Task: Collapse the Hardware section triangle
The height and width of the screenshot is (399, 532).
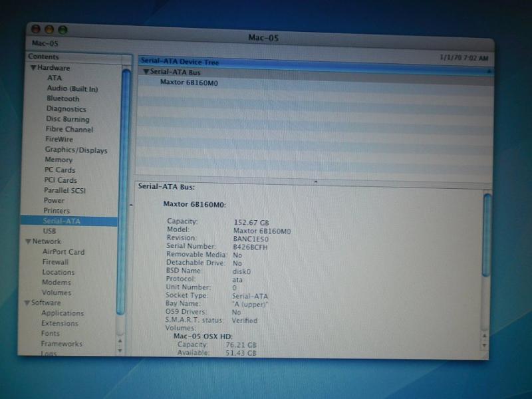Action: point(33,68)
